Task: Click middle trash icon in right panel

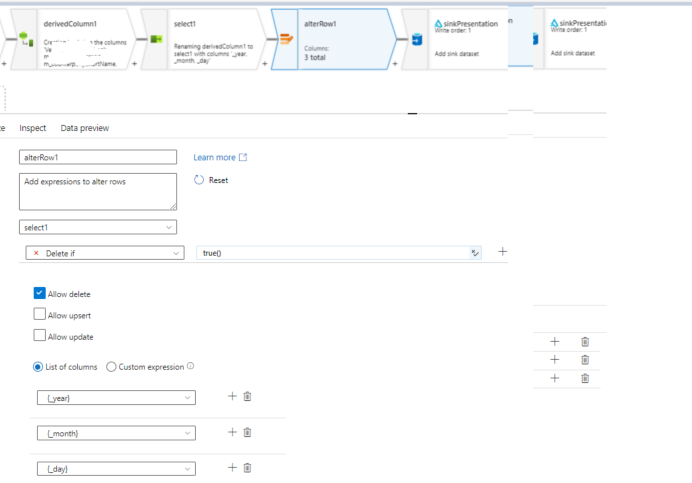Action: pyautogui.click(x=585, y=360)
